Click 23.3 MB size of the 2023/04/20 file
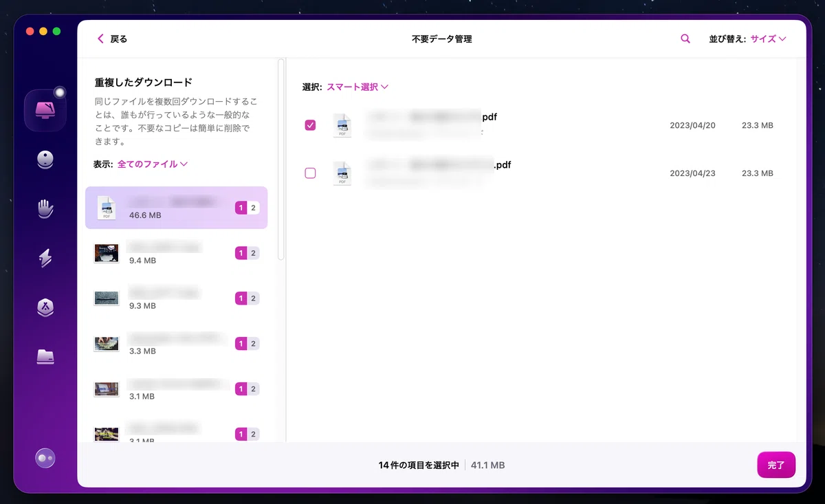This screenshot has width=825, height=504. (758, 126)
